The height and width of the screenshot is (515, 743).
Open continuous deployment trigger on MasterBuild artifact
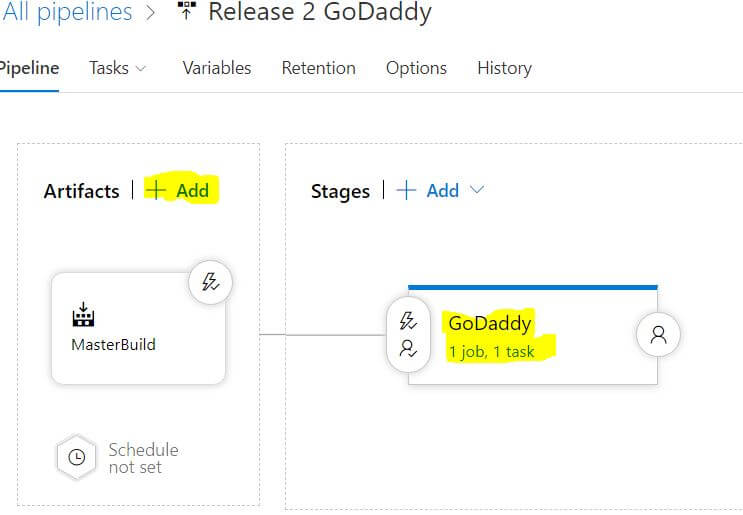pyautogui.click(x=210, y=282)
